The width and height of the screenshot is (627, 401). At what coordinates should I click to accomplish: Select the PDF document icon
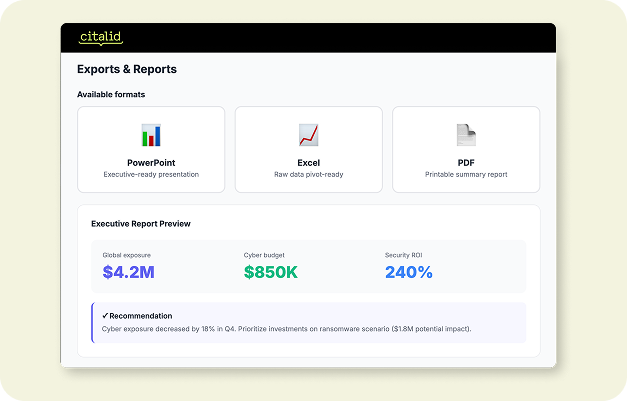pyautogui.click(x=466, y=135)
